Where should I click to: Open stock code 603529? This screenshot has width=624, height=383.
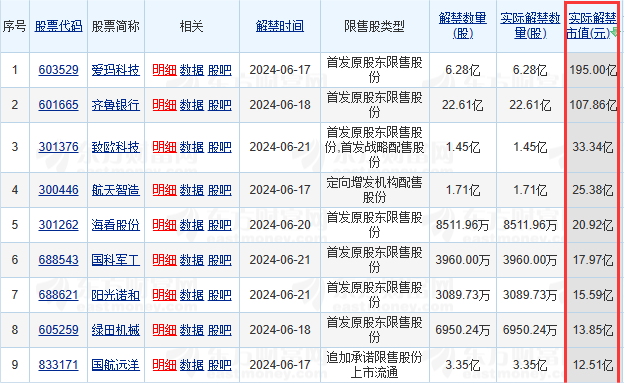(x=58, y=70)
